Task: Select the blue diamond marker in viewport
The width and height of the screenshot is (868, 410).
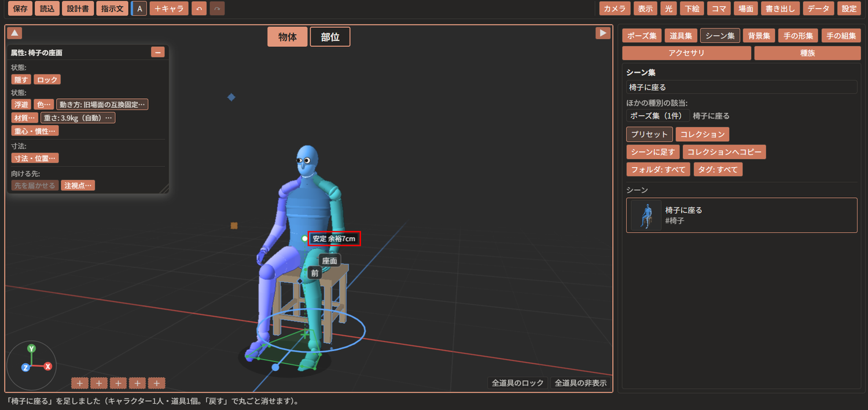Action: tap(231, 97)
